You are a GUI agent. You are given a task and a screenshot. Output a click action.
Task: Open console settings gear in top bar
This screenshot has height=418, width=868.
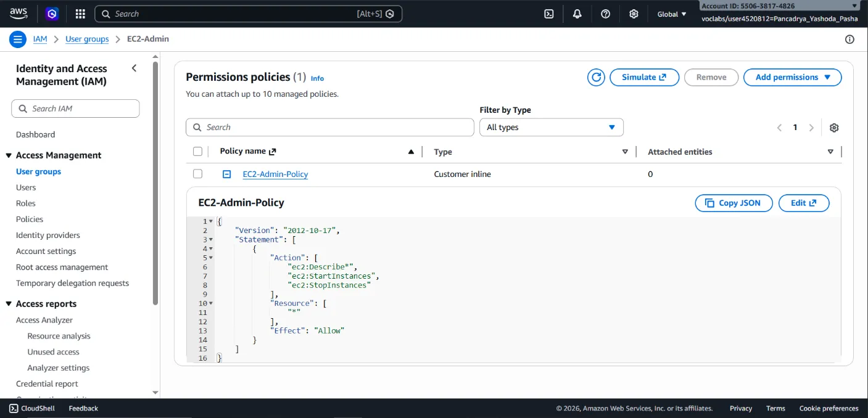(x=634, y=14)
